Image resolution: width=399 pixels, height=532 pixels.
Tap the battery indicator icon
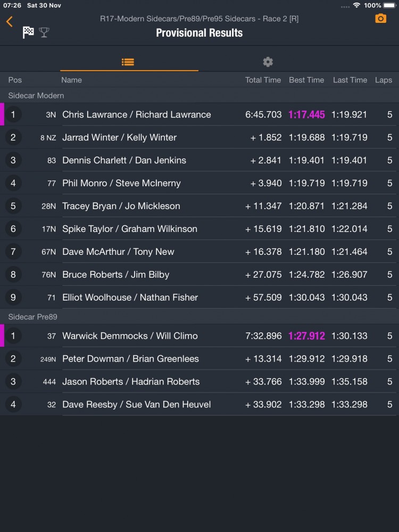pyautogui.click(x=389, y=5)
